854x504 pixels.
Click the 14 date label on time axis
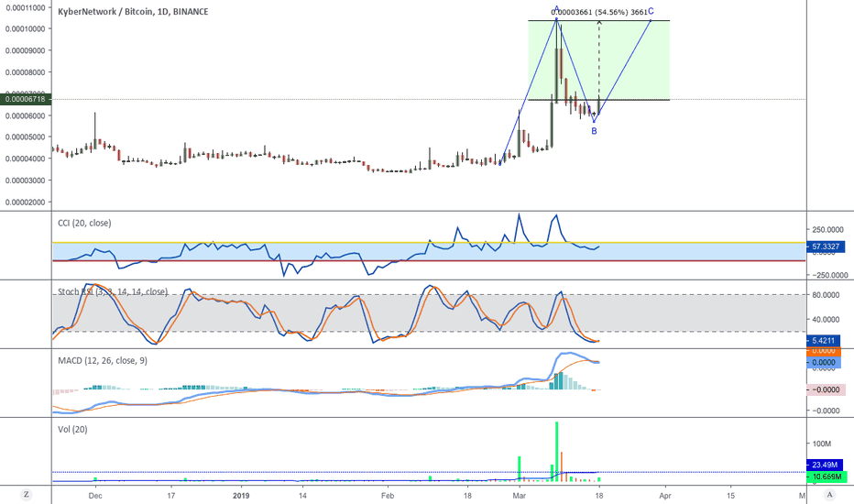302,495
